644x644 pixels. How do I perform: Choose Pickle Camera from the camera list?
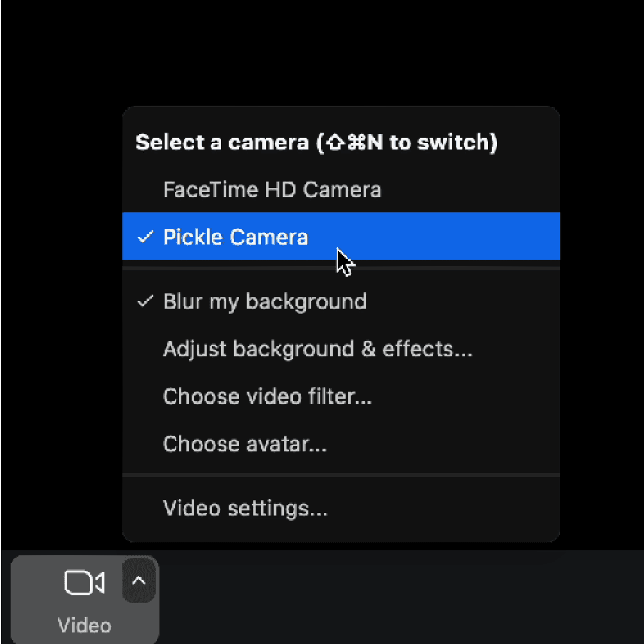pos(341,236)
